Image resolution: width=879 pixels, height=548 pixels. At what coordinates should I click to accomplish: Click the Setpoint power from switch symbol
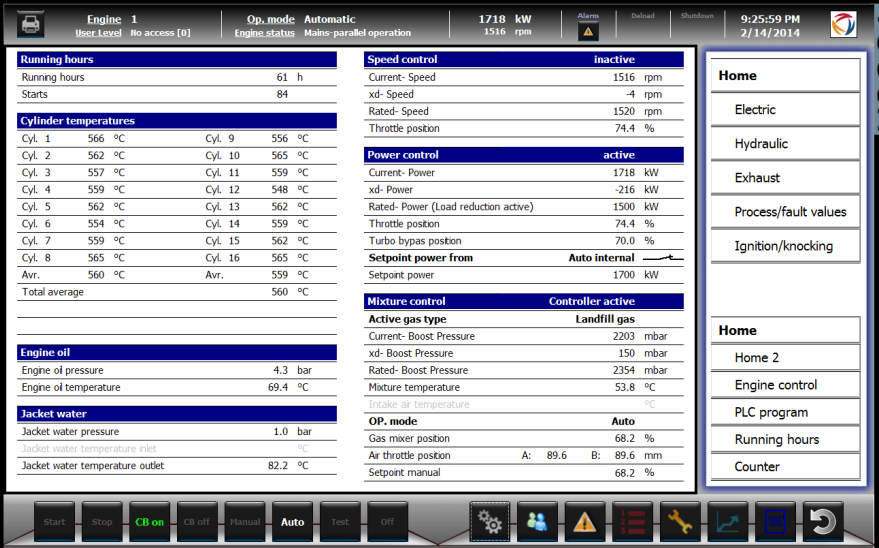[x=663, y=258]
